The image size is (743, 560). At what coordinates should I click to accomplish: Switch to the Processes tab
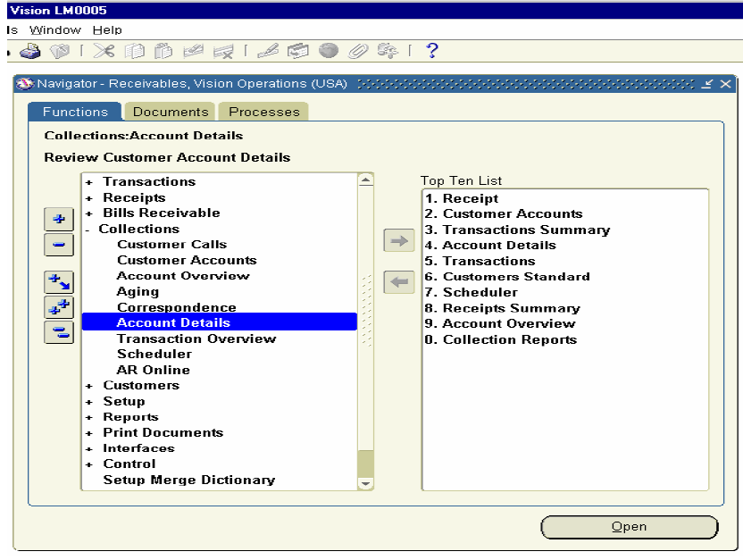(x=264, y=112)
